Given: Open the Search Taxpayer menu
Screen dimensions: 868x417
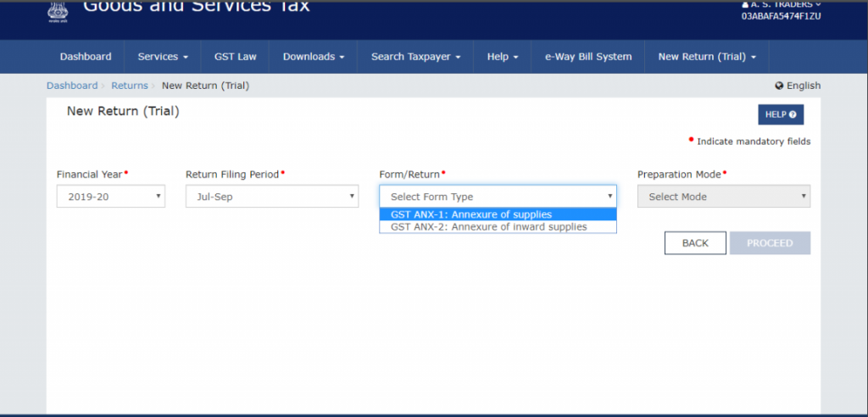Looking at the screenshot, I should (415, 57).
